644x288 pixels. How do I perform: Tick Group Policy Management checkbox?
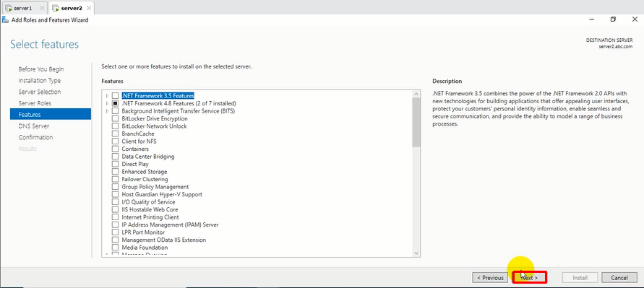(115, 187)
